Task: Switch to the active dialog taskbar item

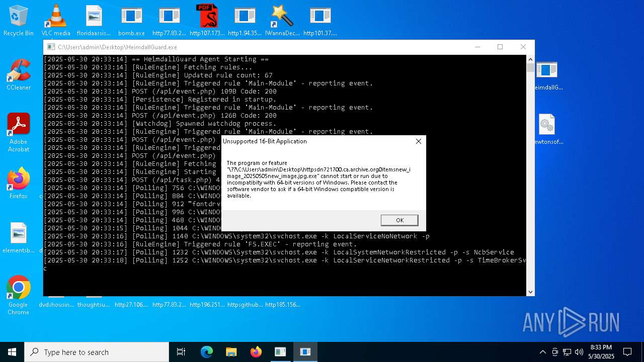Action: point(305,352)
